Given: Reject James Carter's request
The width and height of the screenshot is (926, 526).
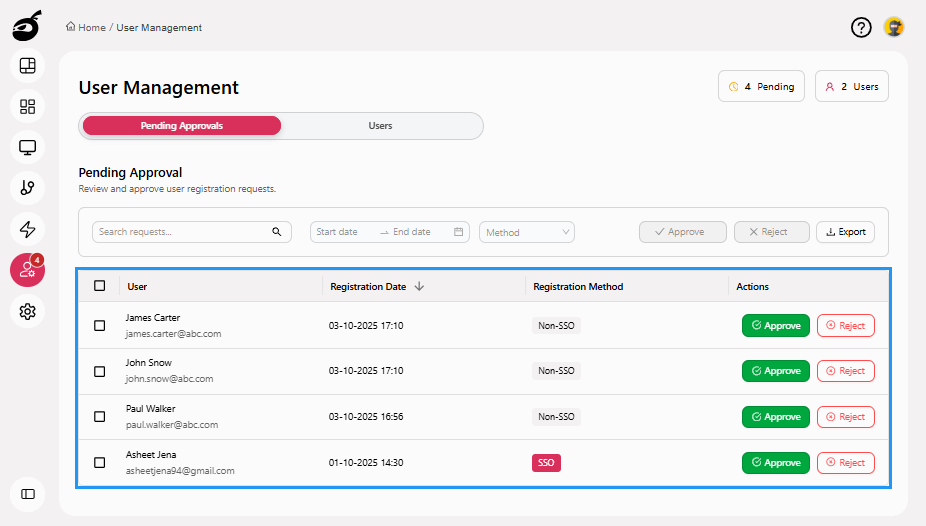Looking at the screenshot, I should point(846,326).
